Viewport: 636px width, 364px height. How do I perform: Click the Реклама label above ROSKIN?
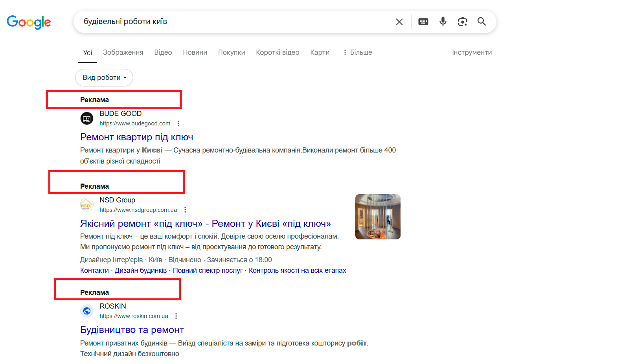click(95, 292)
